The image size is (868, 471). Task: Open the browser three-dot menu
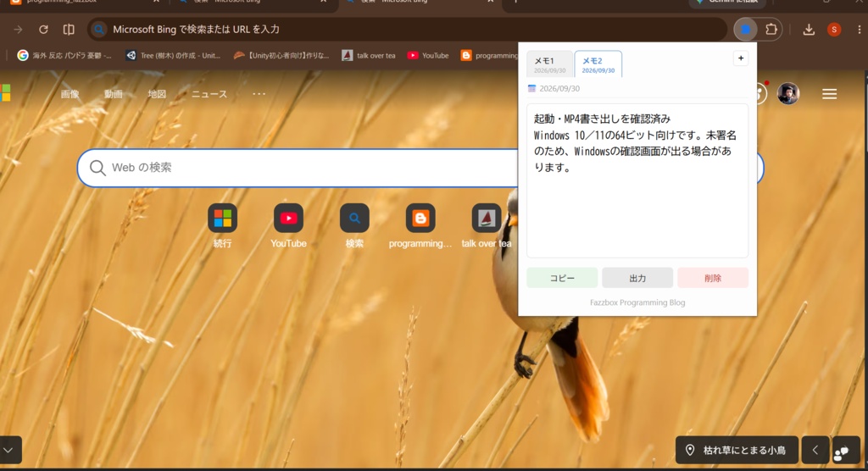[860, 30]
